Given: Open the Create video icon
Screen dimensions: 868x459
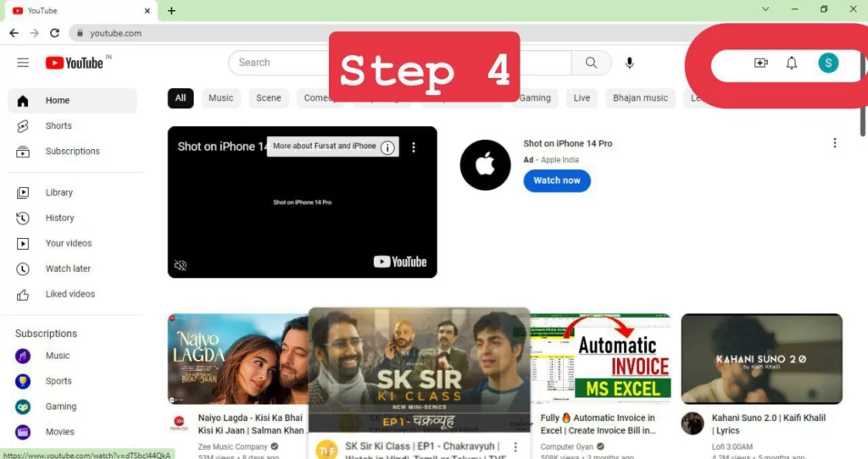Looking at the screenshot, I should click(x=761, y=63).
